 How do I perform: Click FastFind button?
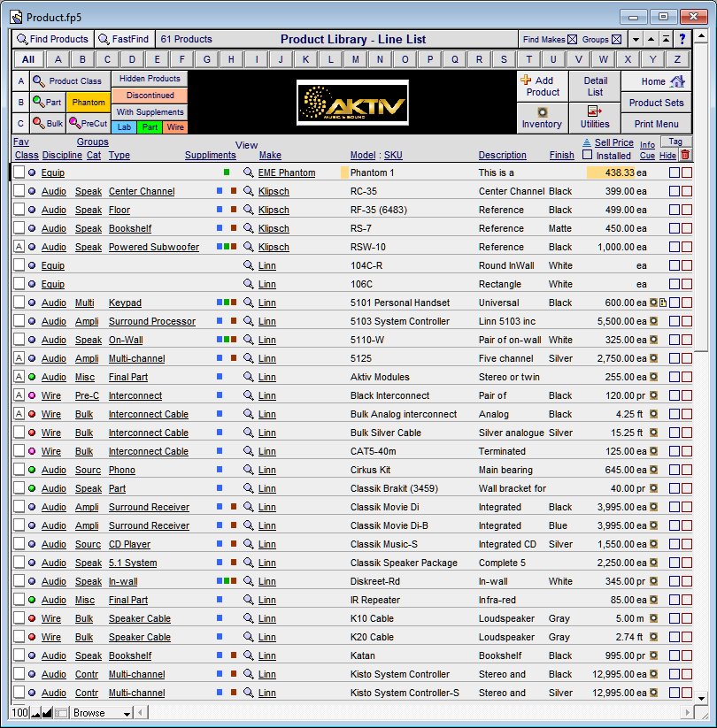click(125, 40)
